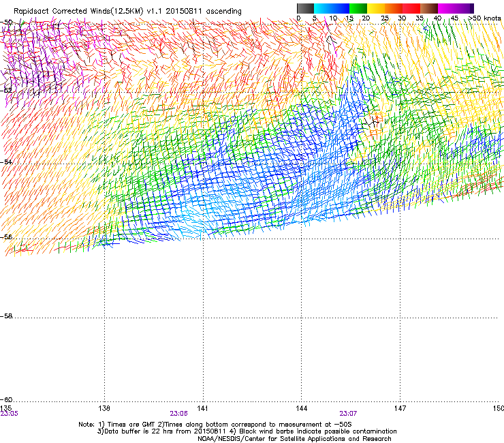Click the latitude label '-52'
Screen dimensions: 504x443
6,91
